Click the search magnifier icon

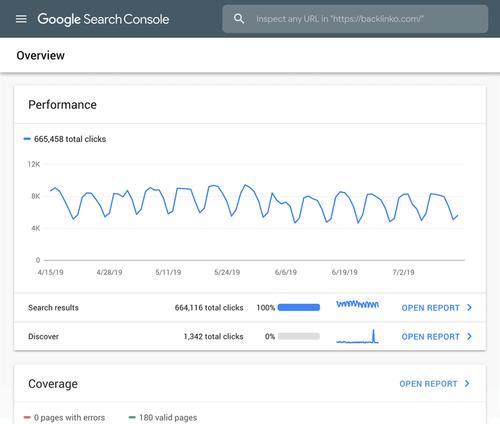tap(239, 19)
